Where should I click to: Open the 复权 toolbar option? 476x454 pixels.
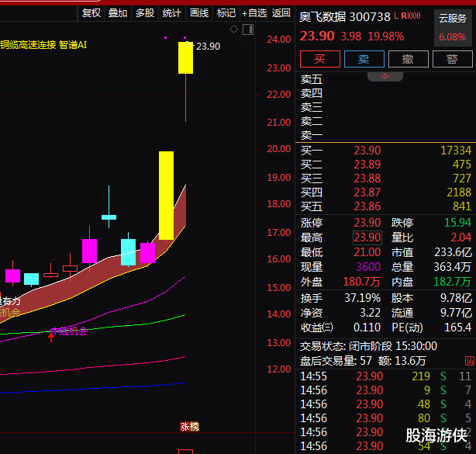[x=91, y=13]
